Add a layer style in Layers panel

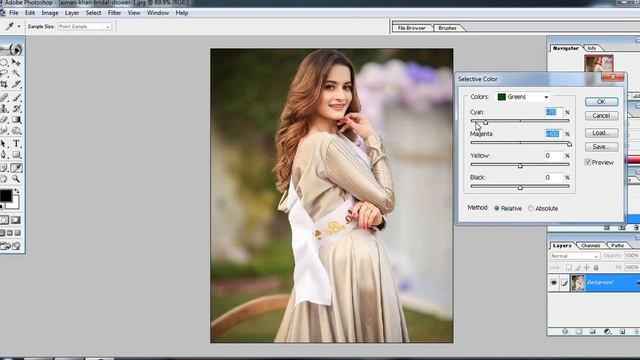tap(565, 331)
